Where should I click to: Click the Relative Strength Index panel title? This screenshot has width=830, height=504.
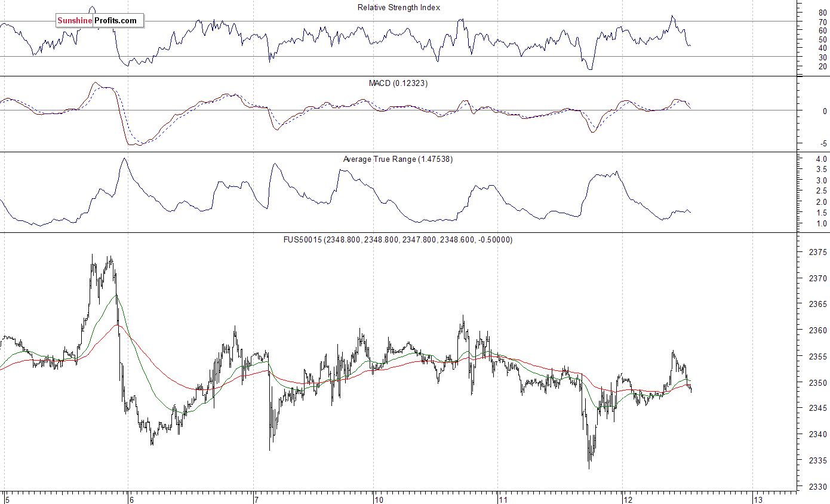click(399, 8)
